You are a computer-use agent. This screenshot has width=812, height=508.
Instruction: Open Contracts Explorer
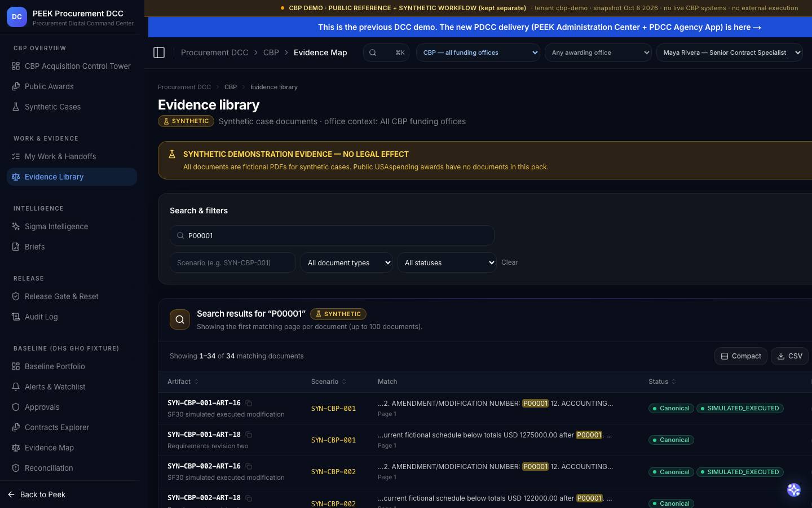click(x=72, y=427)
